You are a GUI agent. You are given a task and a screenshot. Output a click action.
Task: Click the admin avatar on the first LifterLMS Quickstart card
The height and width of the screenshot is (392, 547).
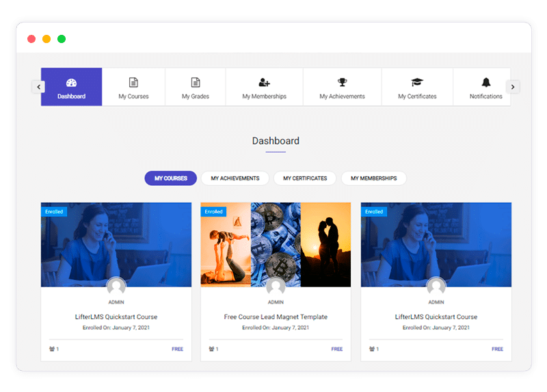[116, 286]
